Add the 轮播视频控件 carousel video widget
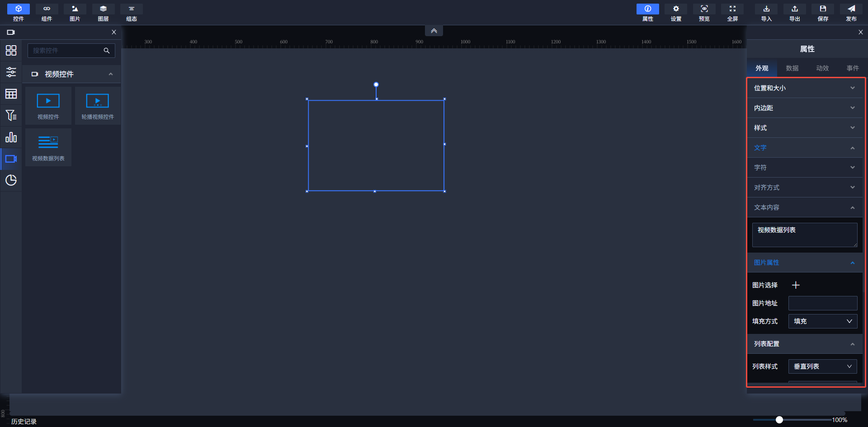This screenshot has width=868, height=427. [98, 106]
